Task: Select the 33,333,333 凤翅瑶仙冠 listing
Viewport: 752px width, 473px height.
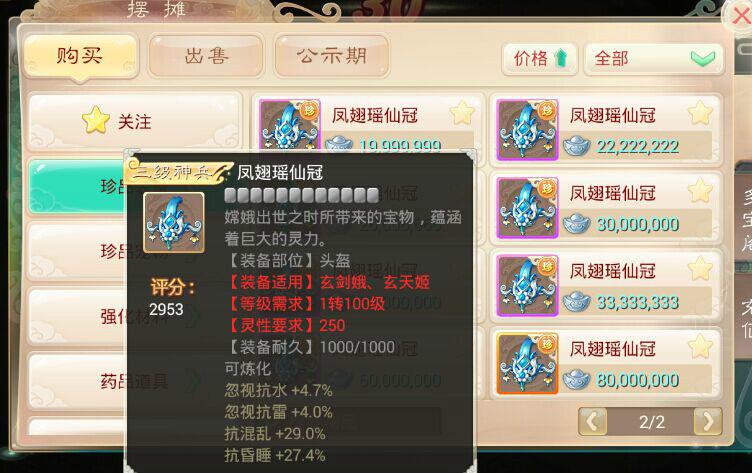Action: [606, 285]
